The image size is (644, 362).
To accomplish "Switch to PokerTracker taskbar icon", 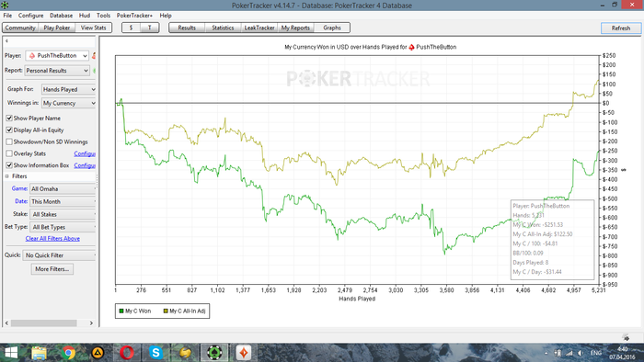I will tap(214, 353).
